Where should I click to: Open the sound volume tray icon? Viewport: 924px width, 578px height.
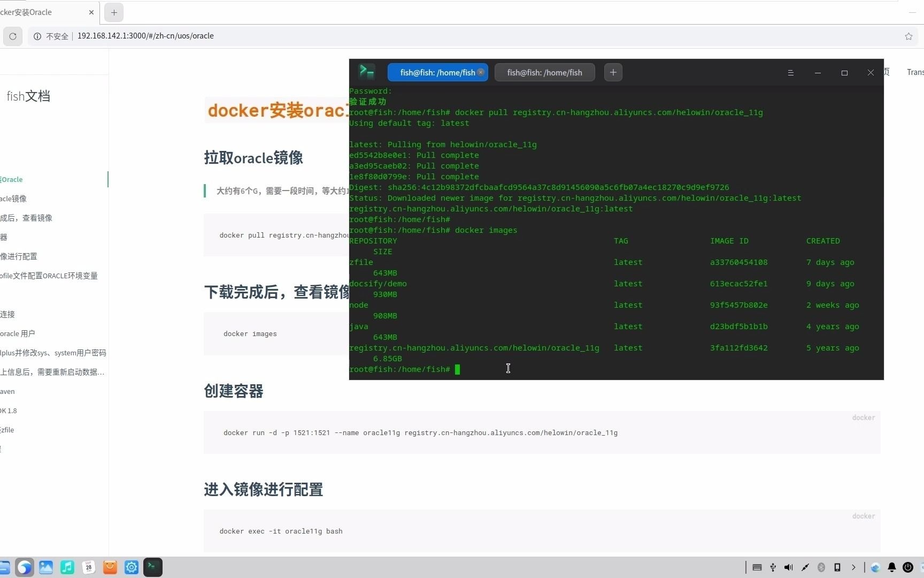789,567
